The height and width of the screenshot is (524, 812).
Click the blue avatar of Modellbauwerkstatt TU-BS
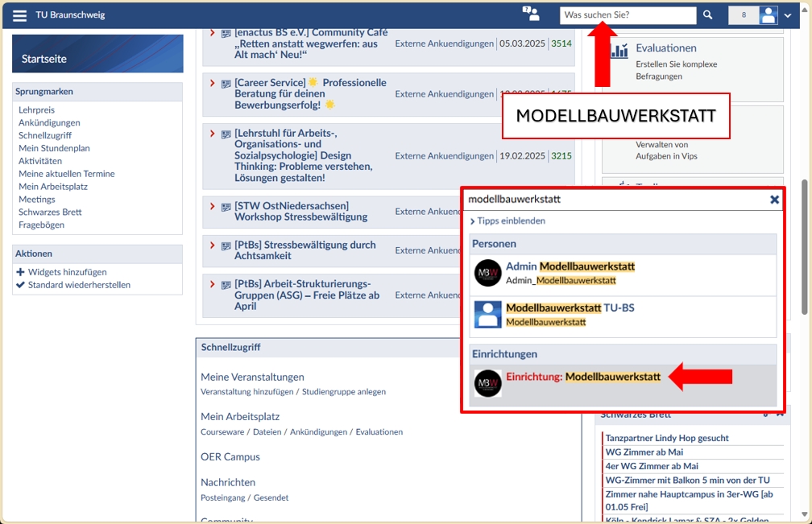tap(488, 315)
